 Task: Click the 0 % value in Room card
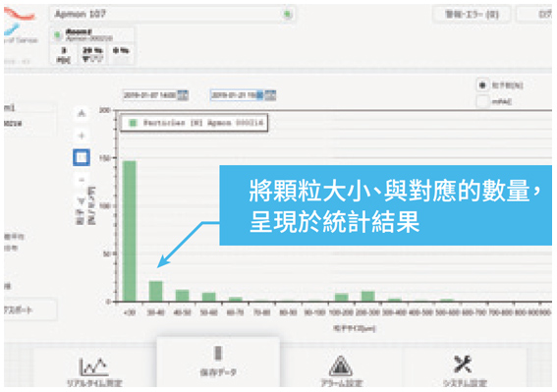point(121,50)
